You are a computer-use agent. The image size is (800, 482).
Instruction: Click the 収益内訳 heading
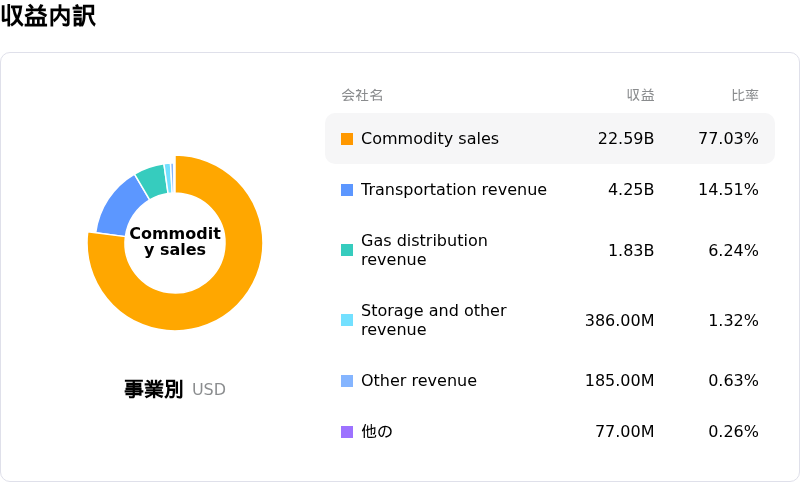[48, 16]
